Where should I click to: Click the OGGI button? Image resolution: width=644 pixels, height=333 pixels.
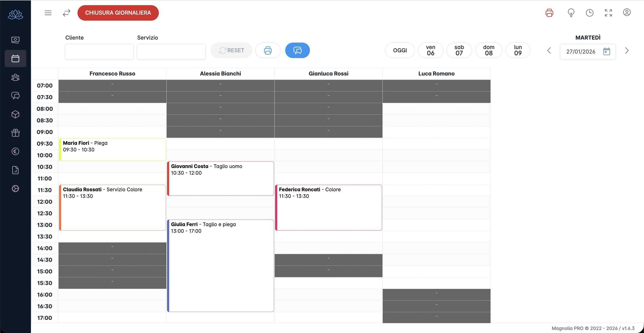pyautogui.click(x=400, y=50)
